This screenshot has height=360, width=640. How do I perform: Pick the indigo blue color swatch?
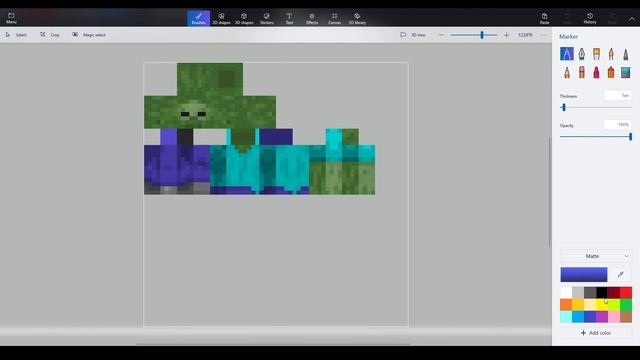tap(590, 317)
